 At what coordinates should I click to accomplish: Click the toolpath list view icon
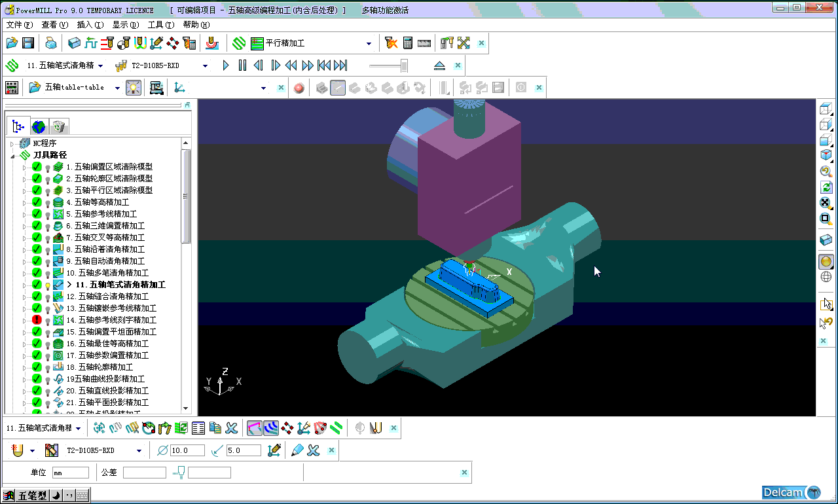click(x=198, y=428)
